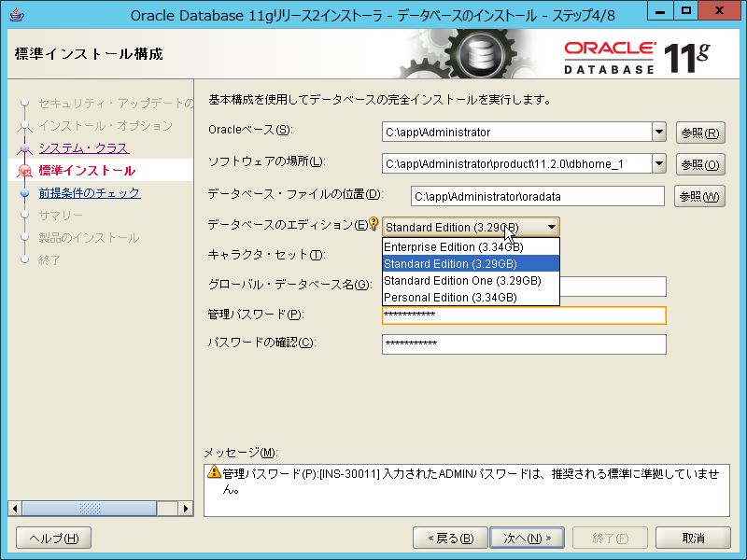Open the ソフトウェアの場所 dropdown arrow
The width and height of the screenshot is (747, 560).
(x=659, y=164)
